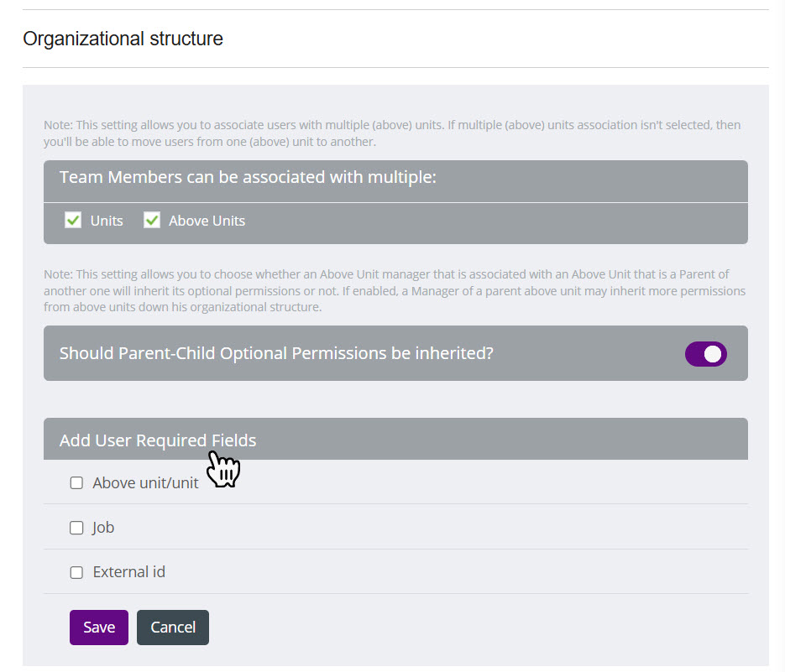Save the organizational structure settings
This screenshot has height=672, width=785.
point(99,628)
